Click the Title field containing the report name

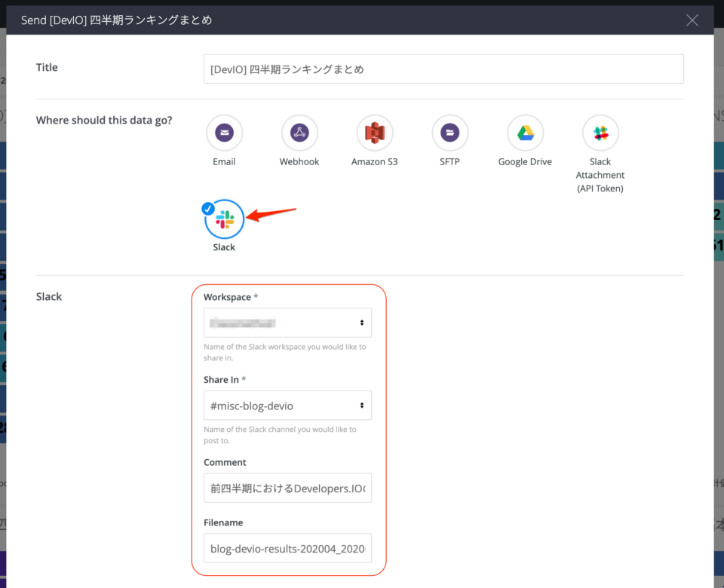[x=443, y=68]
